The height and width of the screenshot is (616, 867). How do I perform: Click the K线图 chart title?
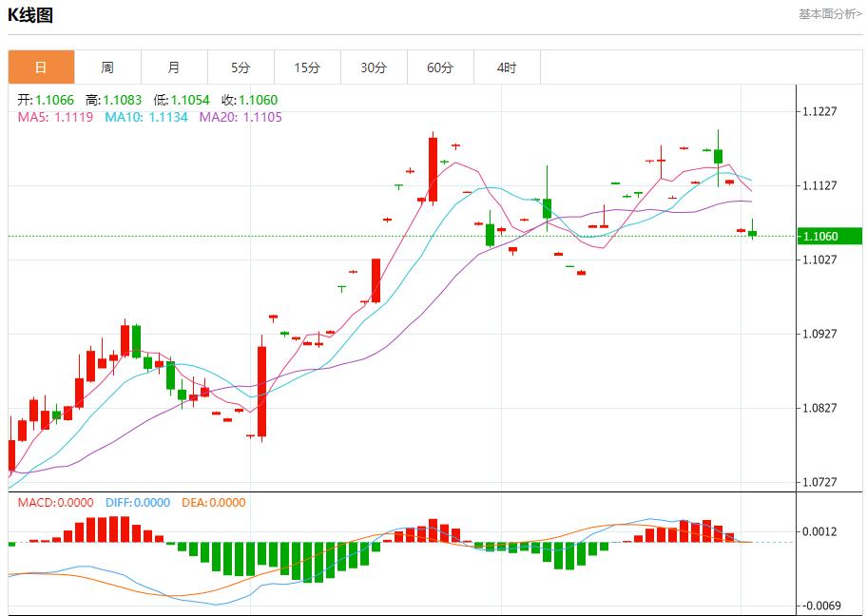[x=30, y=15]
